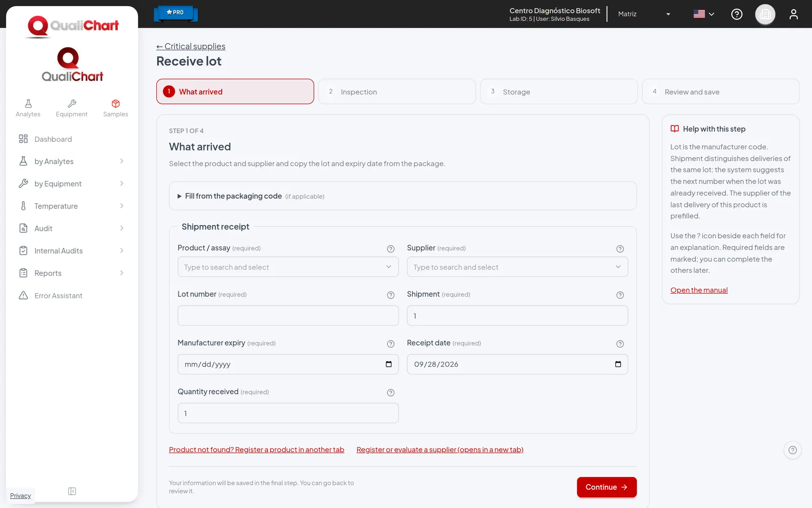Click the Continue button
The image size is (812, 508).
click(x=607, y=487)
